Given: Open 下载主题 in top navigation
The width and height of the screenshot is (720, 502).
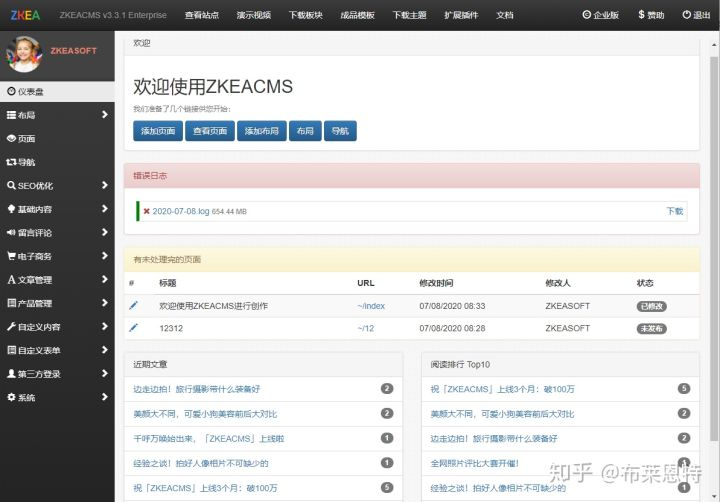Looking at the screenshot, I should [x=409, y=15].
